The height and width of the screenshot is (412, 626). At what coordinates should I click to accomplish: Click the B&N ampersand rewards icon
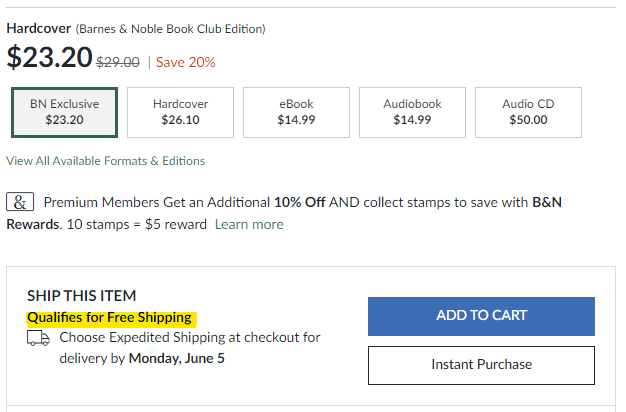(20, 202)
